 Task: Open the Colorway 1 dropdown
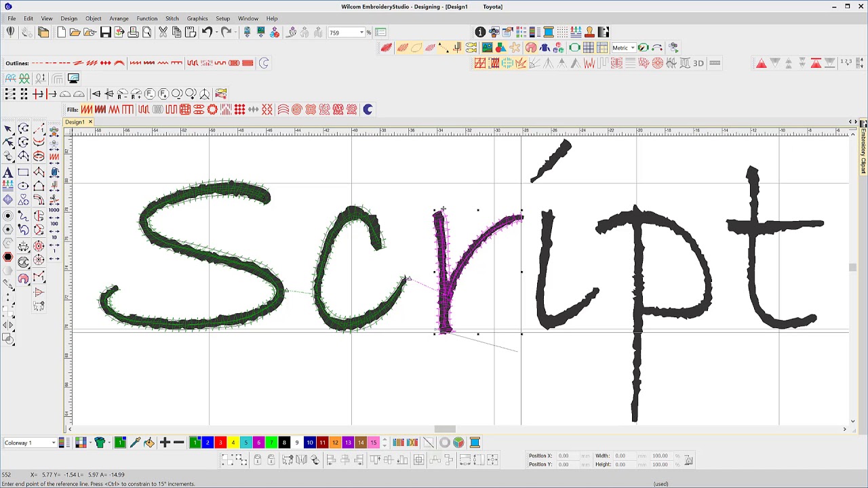tap(53, 443)
